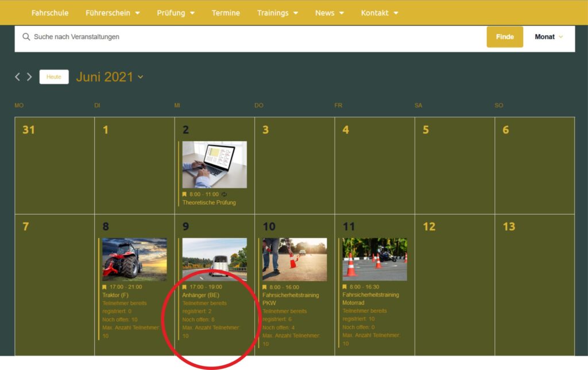
Task: Click bookmark icon on Fahrsicherheitstraining PKW
Action: click(265, 287)
